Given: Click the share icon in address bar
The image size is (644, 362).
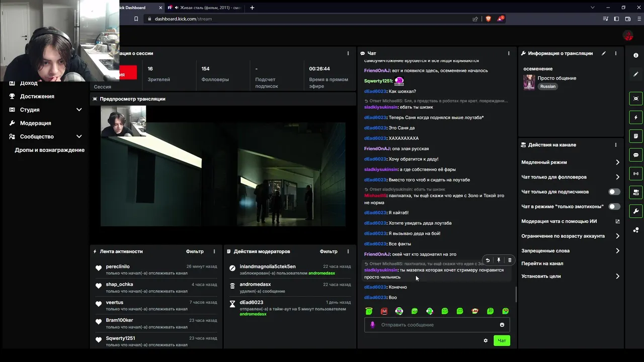Looking at the screenshot, I should click(x=475, y=19).
